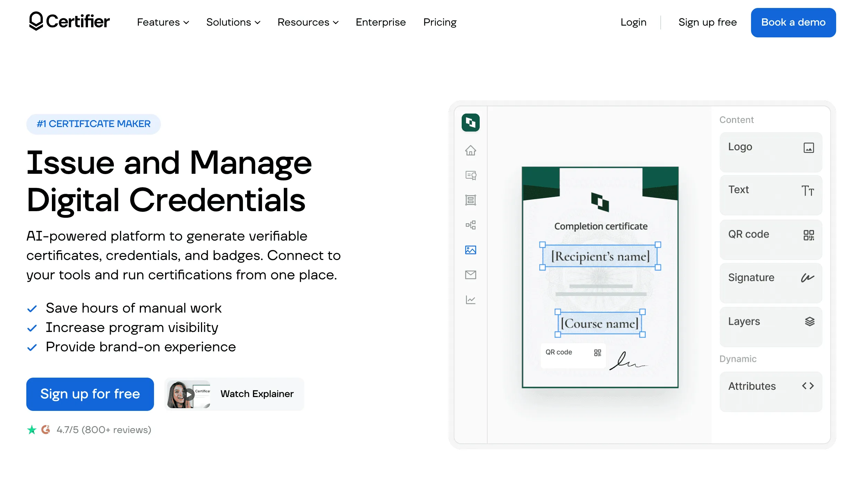Select the list/document icon in mockup sidebar

471,200
